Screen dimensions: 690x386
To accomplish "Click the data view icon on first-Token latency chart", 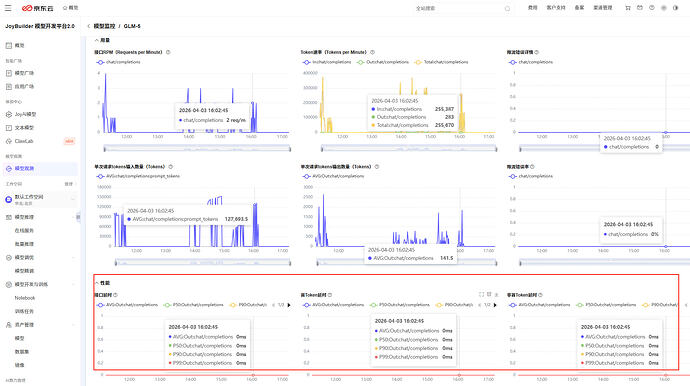I will pyautogui.click(x=489, y=294).
